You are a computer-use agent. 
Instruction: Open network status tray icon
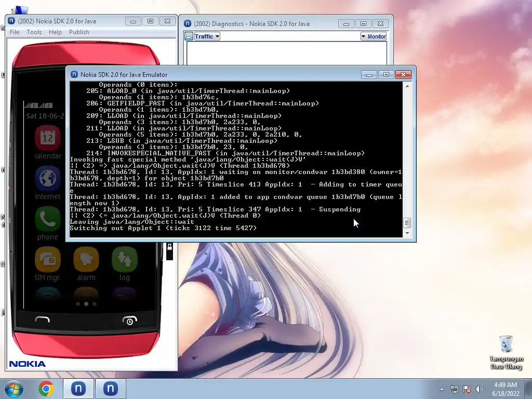pyautogui.click(x=454, y=389)
